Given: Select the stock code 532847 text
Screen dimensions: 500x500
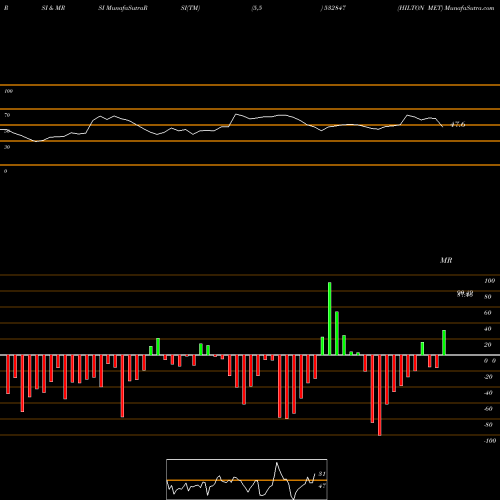Looking at the screenshot, I should (x=334, y=8).
